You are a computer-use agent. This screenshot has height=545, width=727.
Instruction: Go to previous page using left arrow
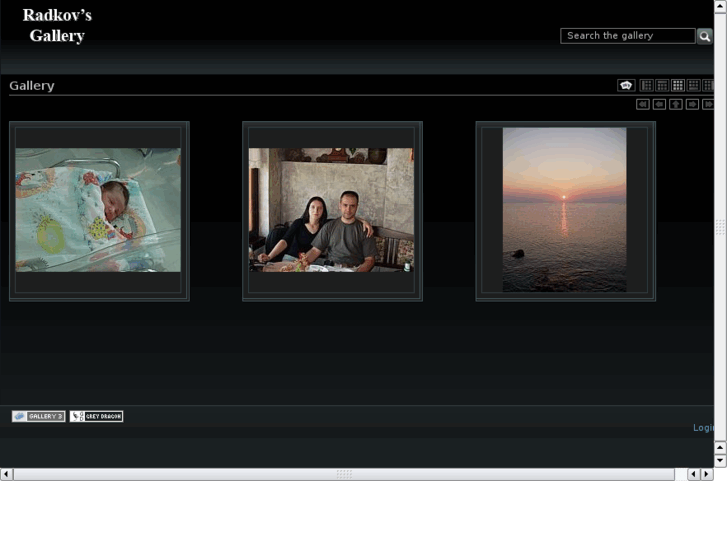coord(659,104)
